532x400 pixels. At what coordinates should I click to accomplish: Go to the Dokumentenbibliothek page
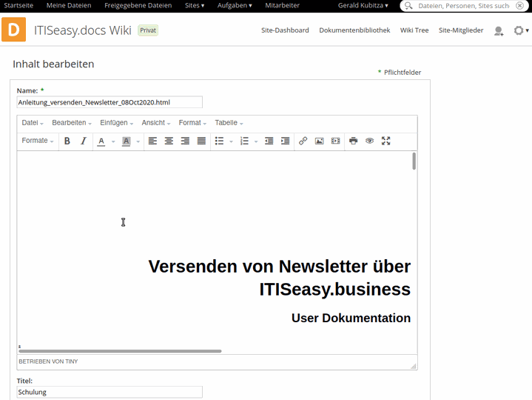pyautogui.click(x=354, y=30)
